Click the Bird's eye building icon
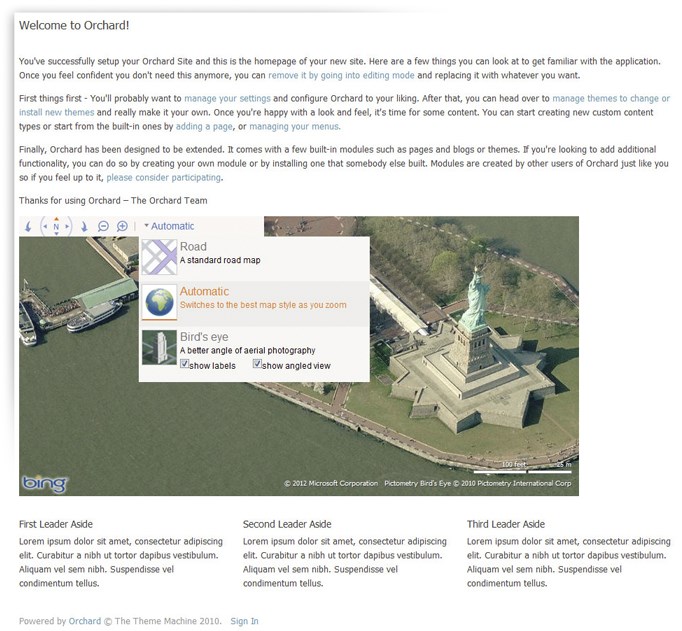The width and height of the screenshot is (682, 631). pos(159,347)
